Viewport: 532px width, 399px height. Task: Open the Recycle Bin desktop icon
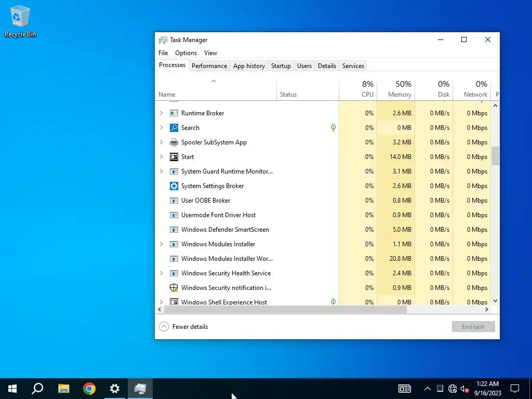(20, 21)
